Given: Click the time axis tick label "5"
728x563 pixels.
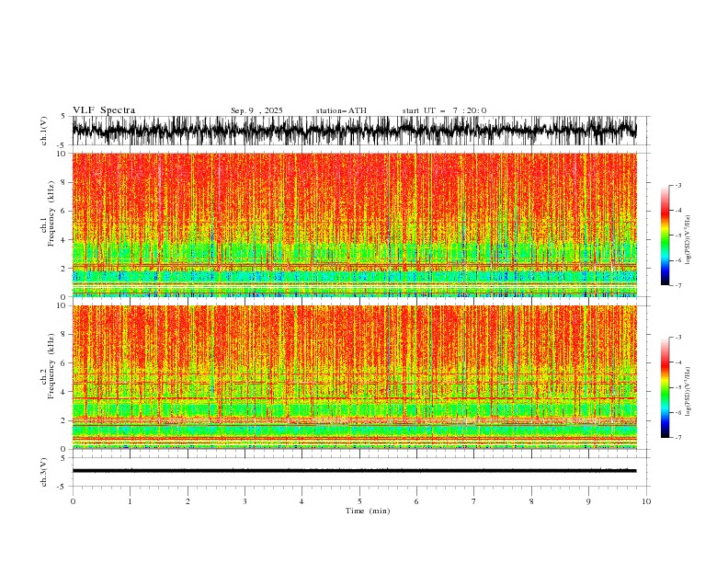Looking at the screenshot, I should pyautogui.click(x=359, y=501).
